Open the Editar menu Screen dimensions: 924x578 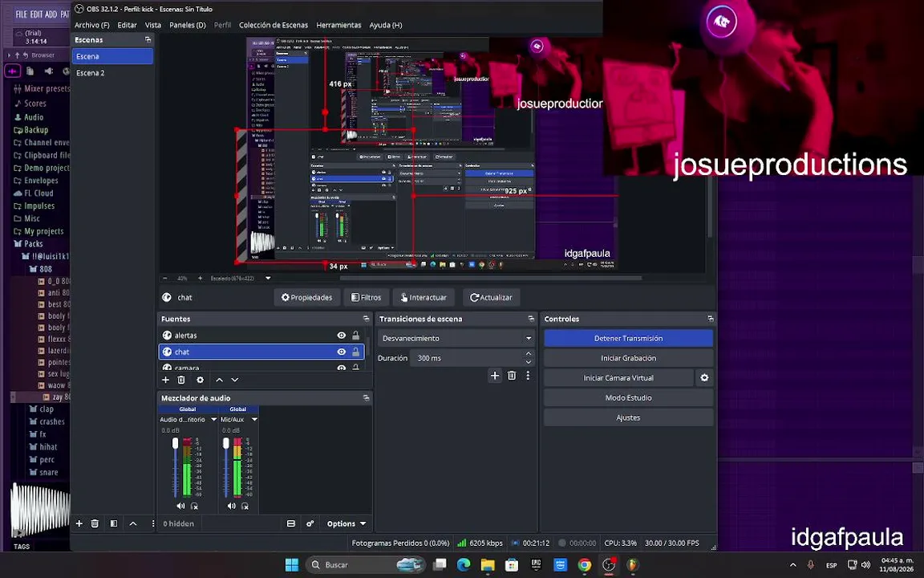tap(127, 25)
